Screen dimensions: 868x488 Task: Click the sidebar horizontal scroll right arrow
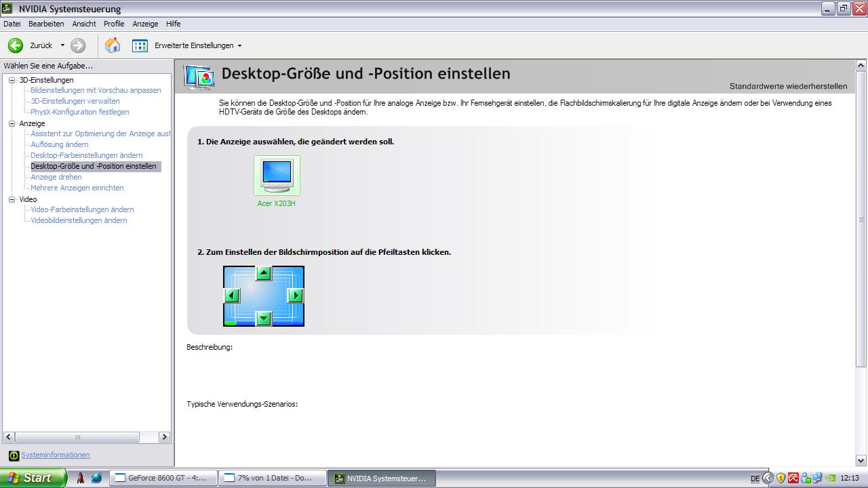[164, 437]
